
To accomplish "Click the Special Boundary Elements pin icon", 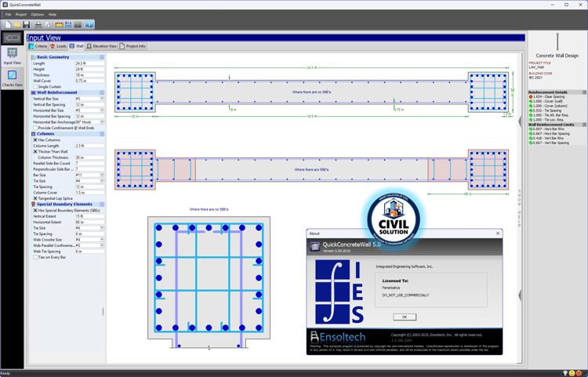I will [x=33, y=205].
